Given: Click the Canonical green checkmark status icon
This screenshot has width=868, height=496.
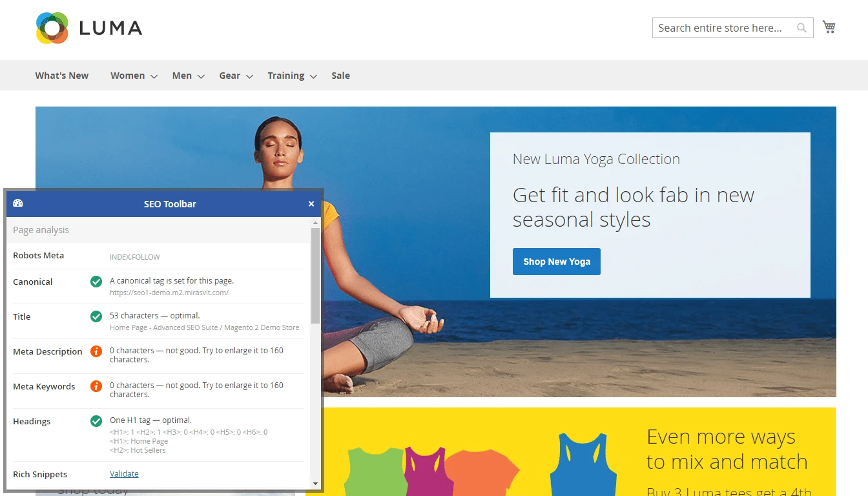Looking at the screenshot, I should [96, 282].
